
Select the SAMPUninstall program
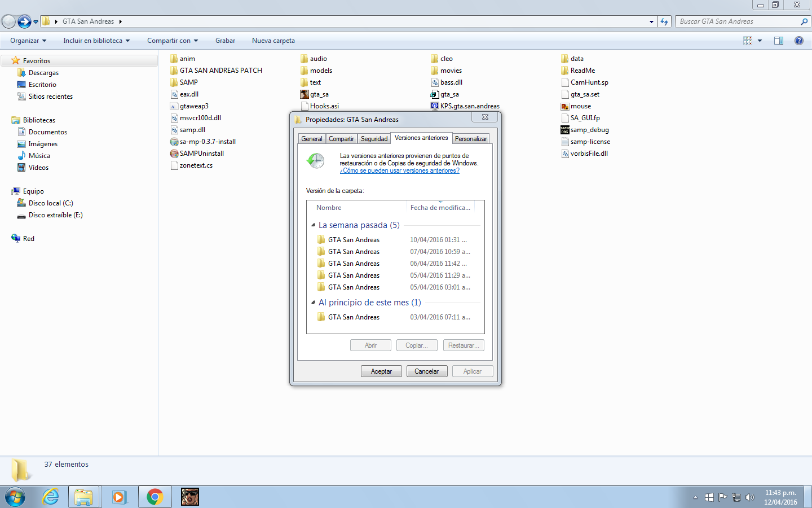click(197, 154)
